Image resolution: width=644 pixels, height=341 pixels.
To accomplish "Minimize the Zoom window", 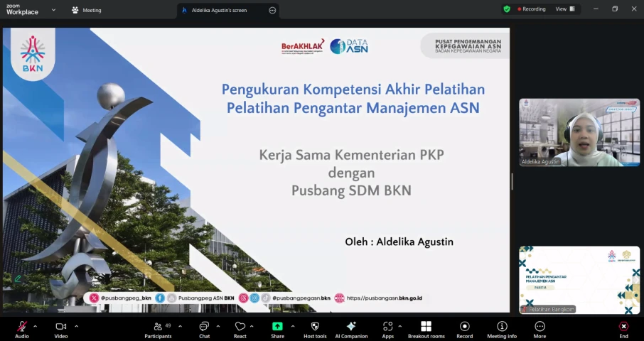I will click(x=596, y=9).
